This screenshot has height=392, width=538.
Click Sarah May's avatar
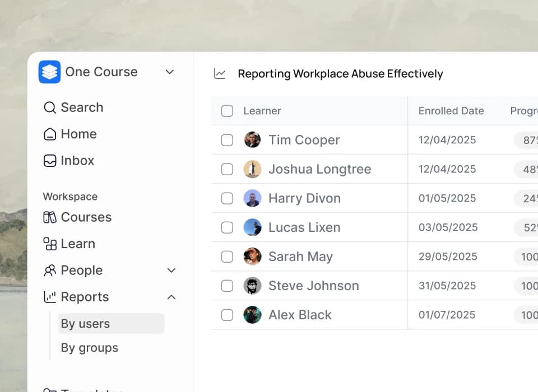point(252,256)
